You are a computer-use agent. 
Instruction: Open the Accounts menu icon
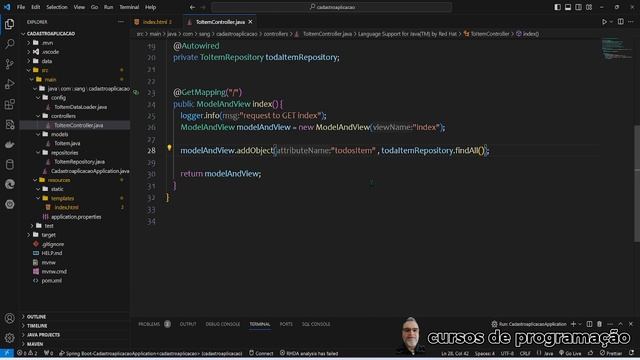(x=9, y=318)
